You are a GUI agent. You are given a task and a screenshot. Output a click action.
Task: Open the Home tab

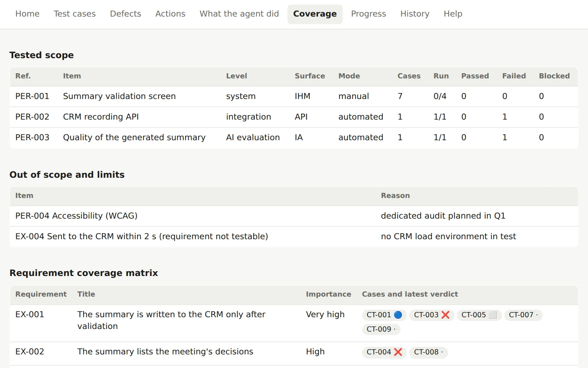(x=27, y=14)
